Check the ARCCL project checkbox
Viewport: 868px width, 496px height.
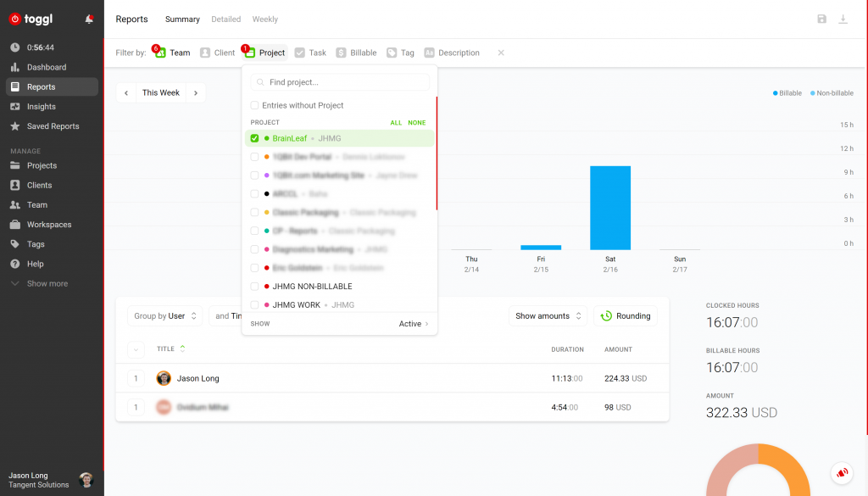click(x=254, y=194)
